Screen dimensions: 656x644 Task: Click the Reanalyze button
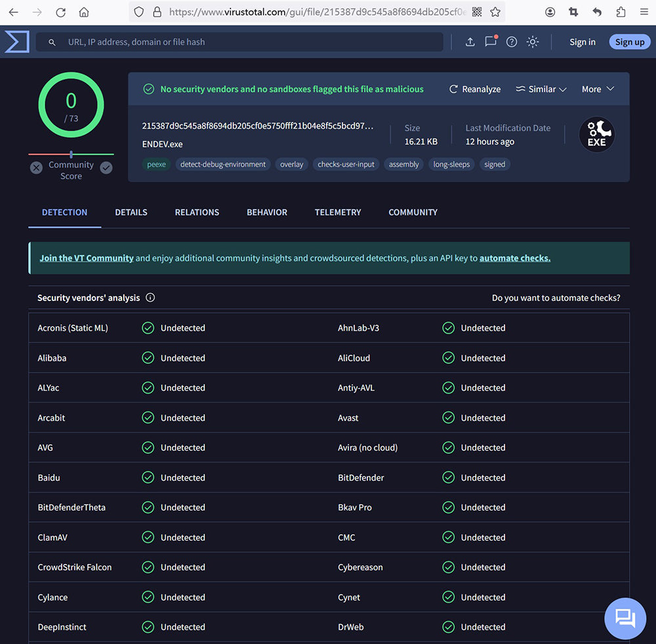pos(475,89)
